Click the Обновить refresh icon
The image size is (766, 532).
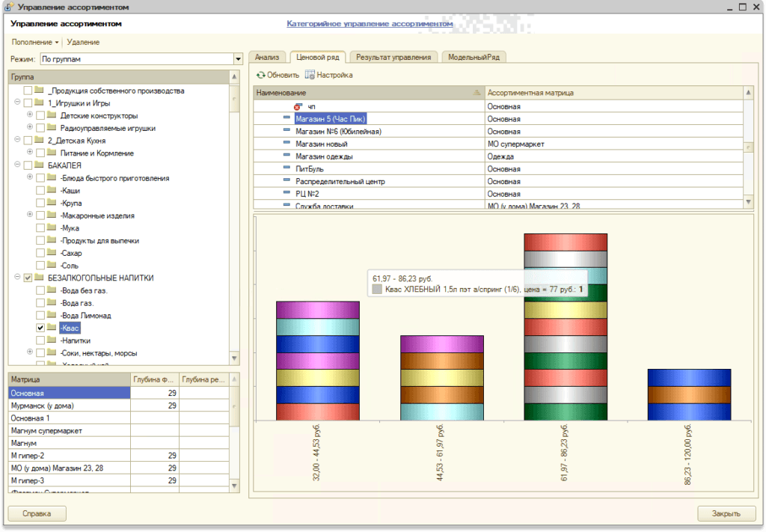pyautogui.click(x=260, y=75)
